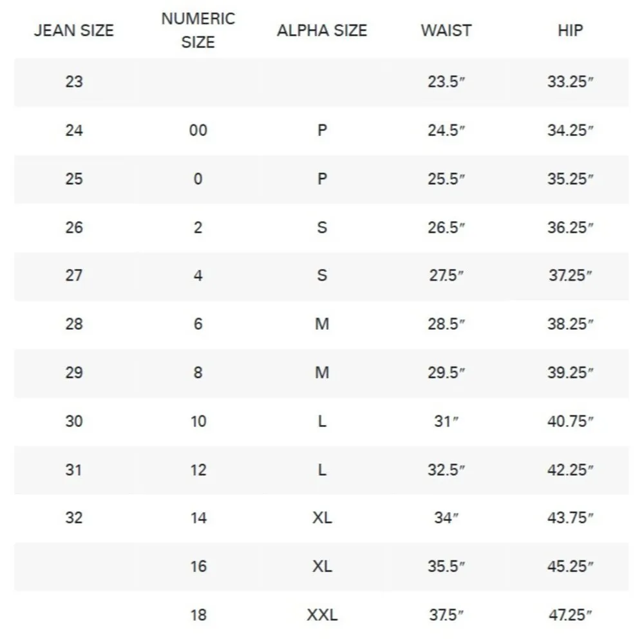Click hip measurement 47.25″ cell
This screenshot has width=644, height=644.
tap(570, 615)
